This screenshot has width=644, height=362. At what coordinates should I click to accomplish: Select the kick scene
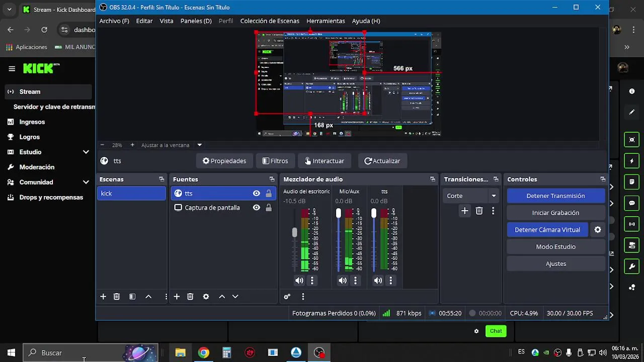point(131,194)
